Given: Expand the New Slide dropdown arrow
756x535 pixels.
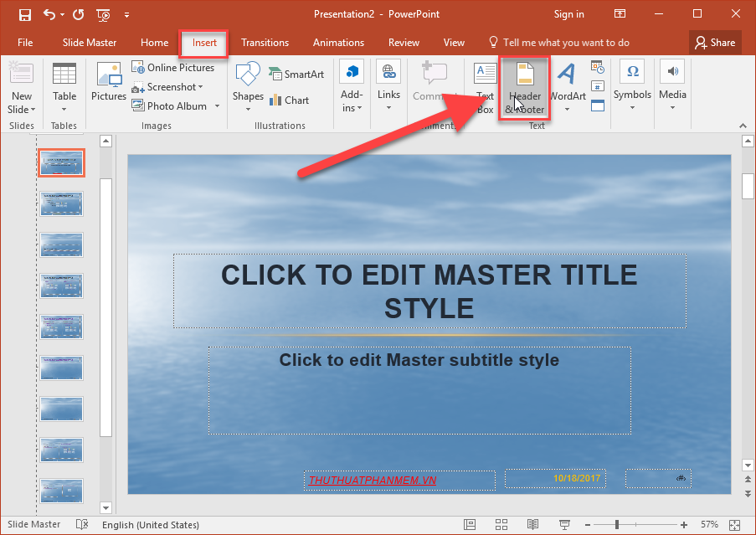Looking at the screenshot, I should 33,110.
